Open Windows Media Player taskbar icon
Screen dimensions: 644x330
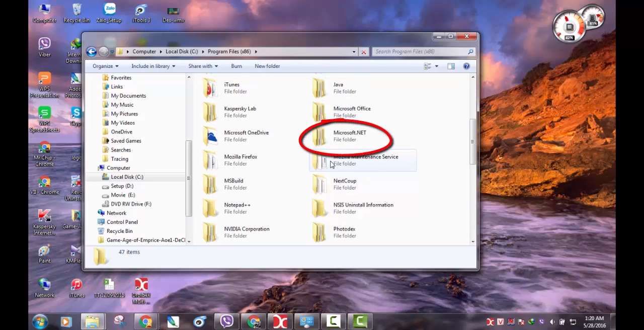[x=66, y=321]
